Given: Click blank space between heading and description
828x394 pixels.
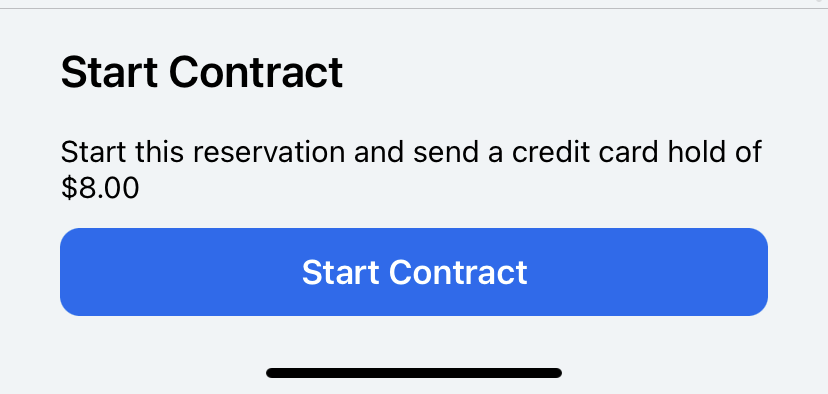Looking at the screenshot, I should point(414,115).
